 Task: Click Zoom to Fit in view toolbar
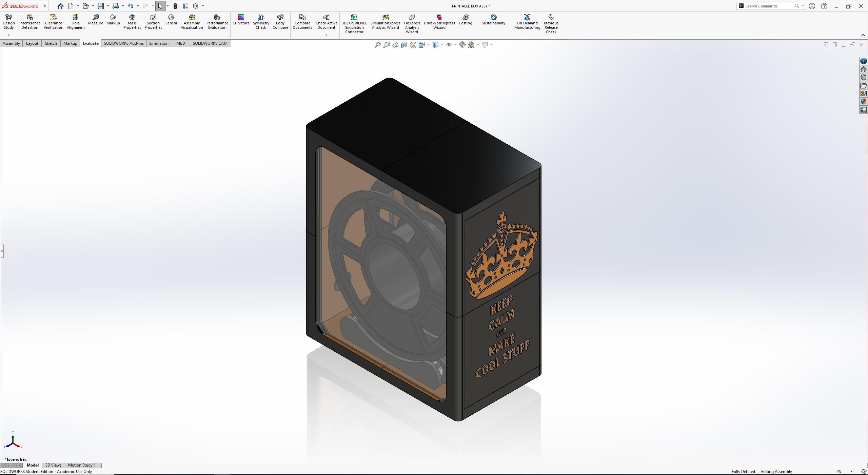point(377,45)
